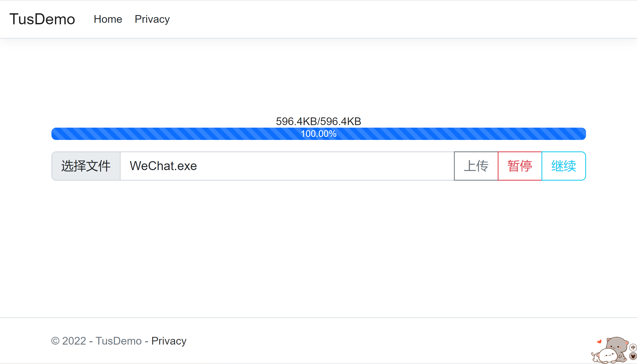Start upload with the 上传 button

click(476, 166)
